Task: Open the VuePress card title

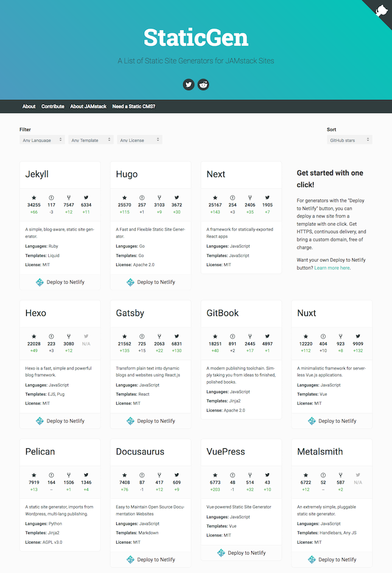Action: pos(226,452)
